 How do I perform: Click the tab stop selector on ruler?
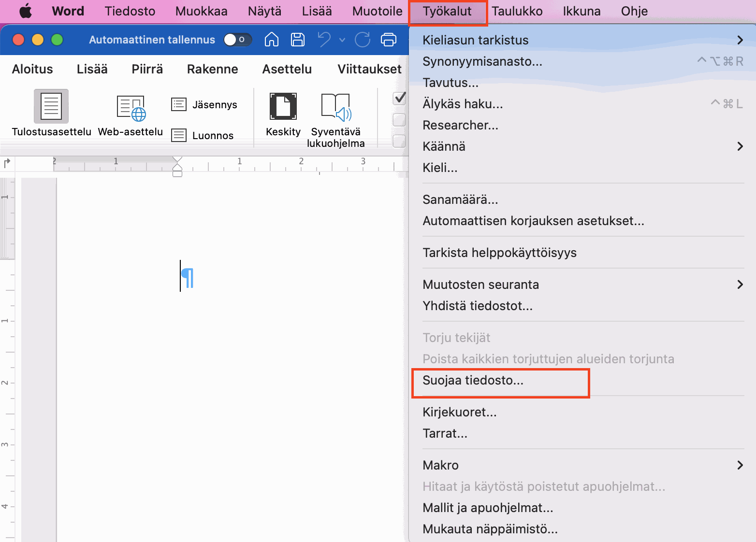(7, 163)
